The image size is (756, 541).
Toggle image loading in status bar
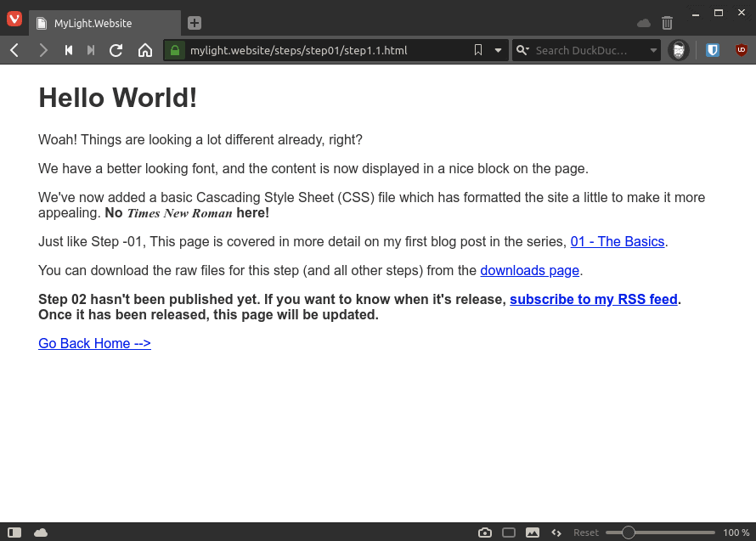pos(532,533)
